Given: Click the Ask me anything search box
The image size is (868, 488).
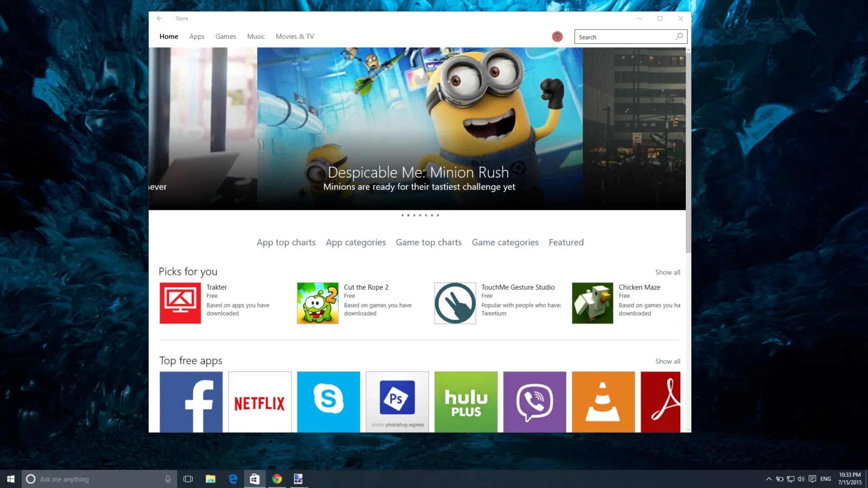Looking at the screenshot, I should click(x=100, y=479).
